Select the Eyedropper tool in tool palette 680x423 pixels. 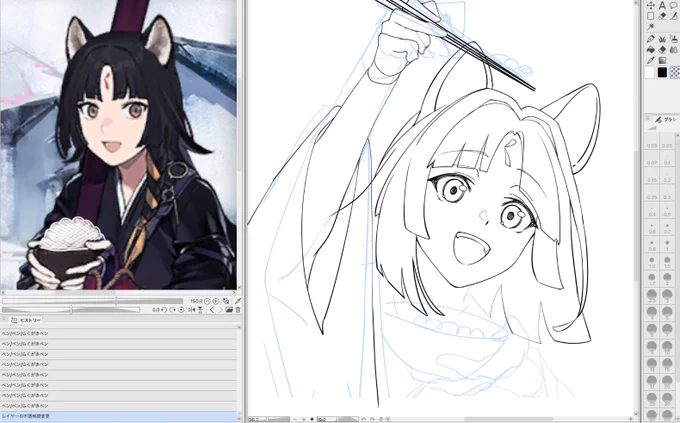coord(651,60)
